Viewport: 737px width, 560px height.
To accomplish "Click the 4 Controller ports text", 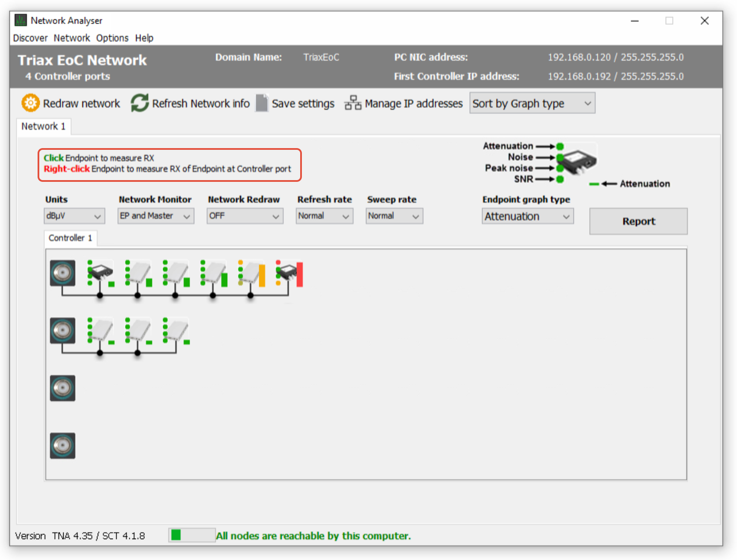I will [67, 76].
